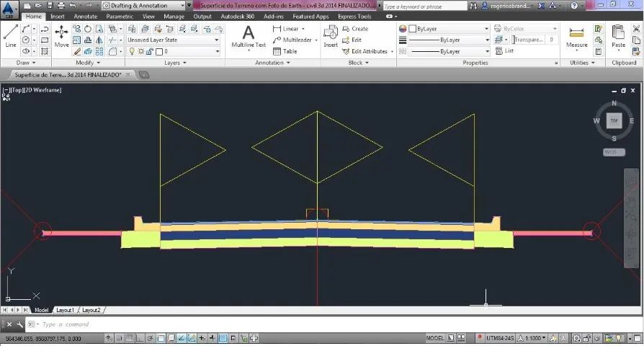Toggle Polar Tracking in status bar

(x=151, y=338)
